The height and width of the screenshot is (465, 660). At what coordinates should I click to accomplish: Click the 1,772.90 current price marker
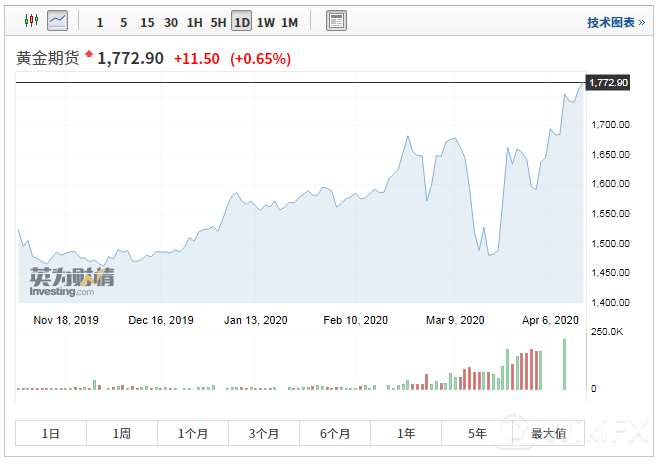pyautogui.click(x=608, y=82)
